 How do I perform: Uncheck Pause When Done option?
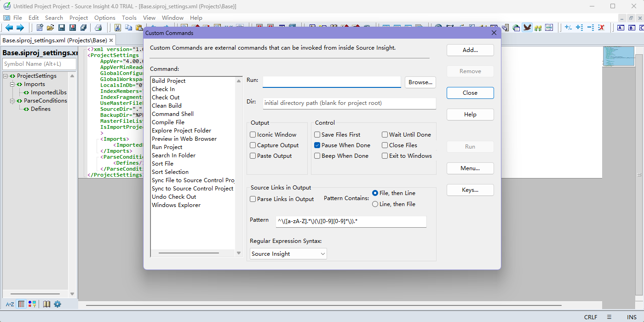pos(317,145)
